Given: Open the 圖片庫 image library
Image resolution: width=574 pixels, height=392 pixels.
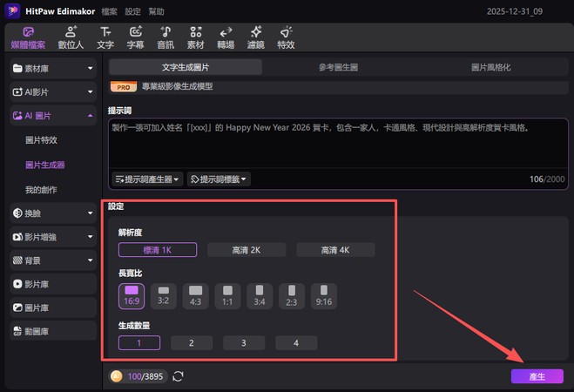Looking at the screenshot, I should pyautogui.click(x=53, y=308).
